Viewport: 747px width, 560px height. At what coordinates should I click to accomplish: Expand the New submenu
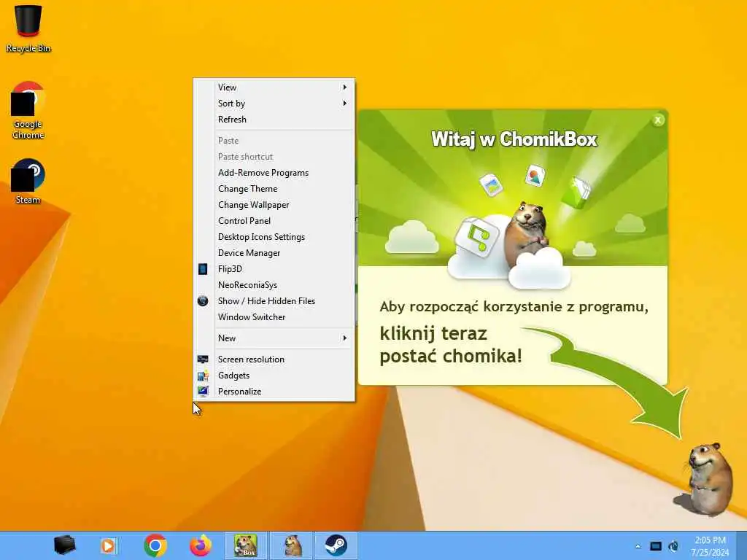coord(284,338)
